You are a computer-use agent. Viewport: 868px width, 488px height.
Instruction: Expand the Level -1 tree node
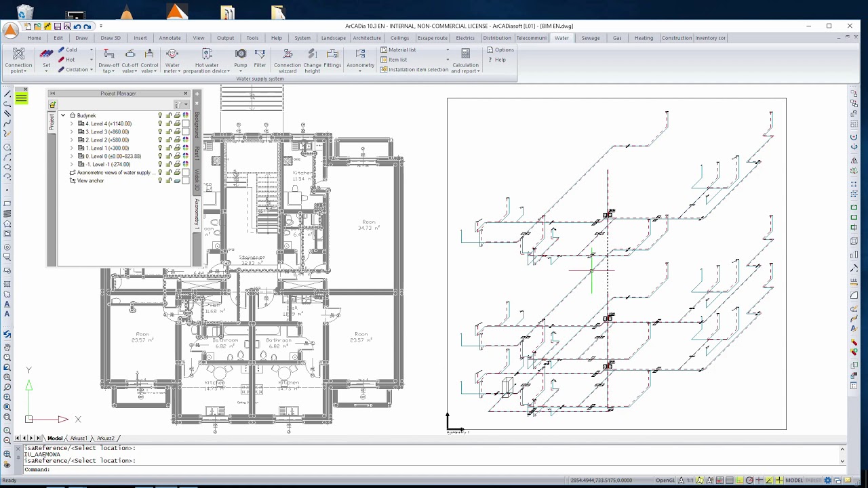pyautogui.click(x=72, y=165)
